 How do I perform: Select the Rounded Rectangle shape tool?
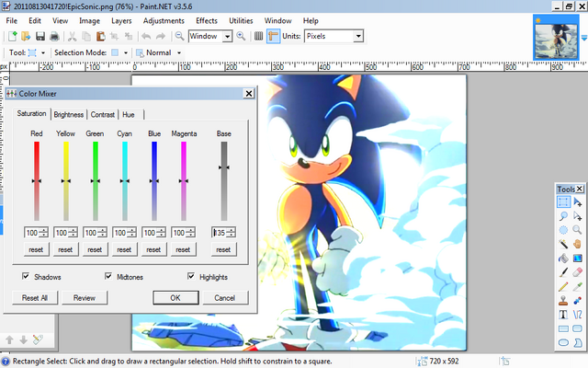(x=578, y=328)
